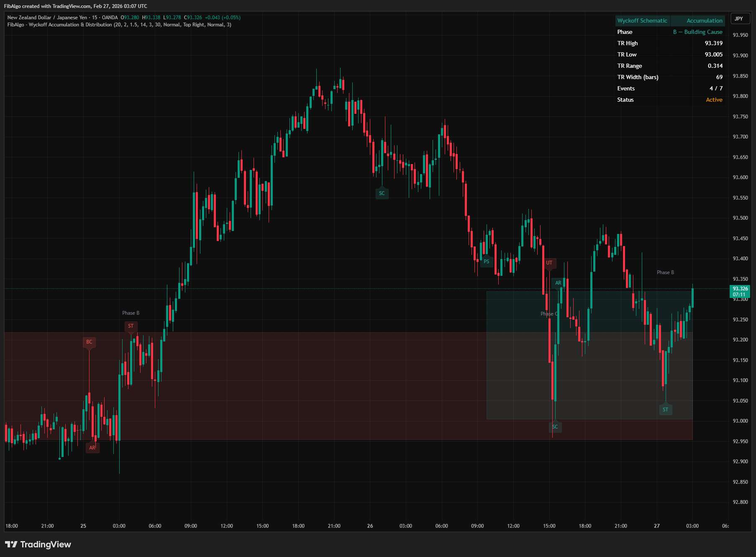
Task: Open the 15-minute timeframe selector
Action: click(94, 18)
